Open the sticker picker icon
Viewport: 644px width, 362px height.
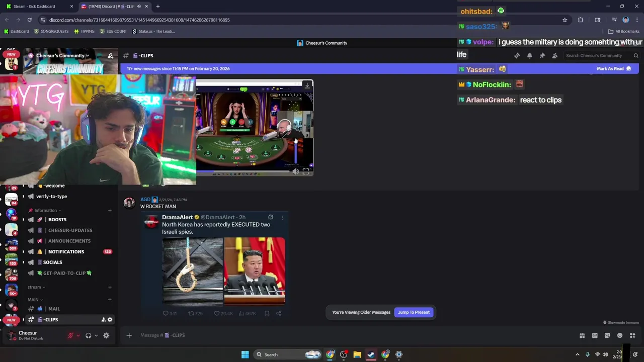607,335
